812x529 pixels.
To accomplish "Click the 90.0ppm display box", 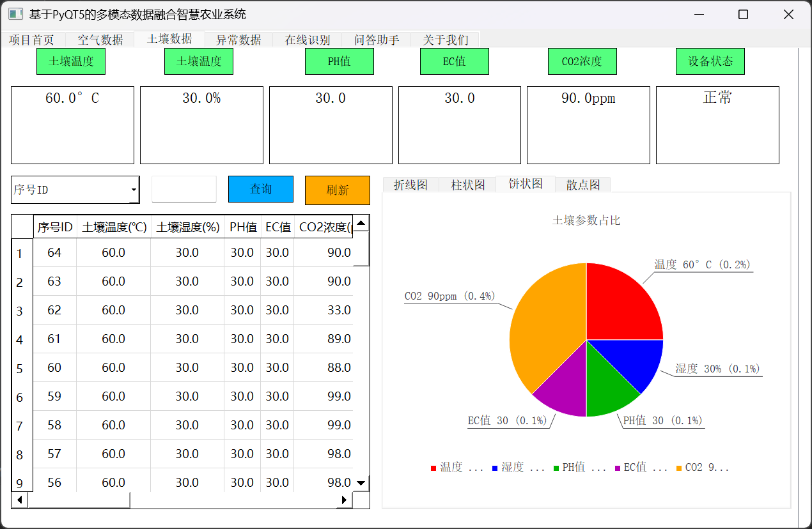I will 588,125.
